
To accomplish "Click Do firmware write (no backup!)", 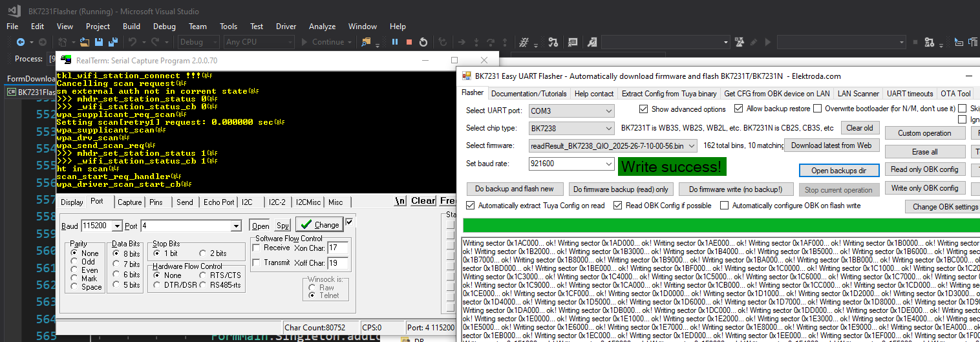I will [x=735, y=189].
